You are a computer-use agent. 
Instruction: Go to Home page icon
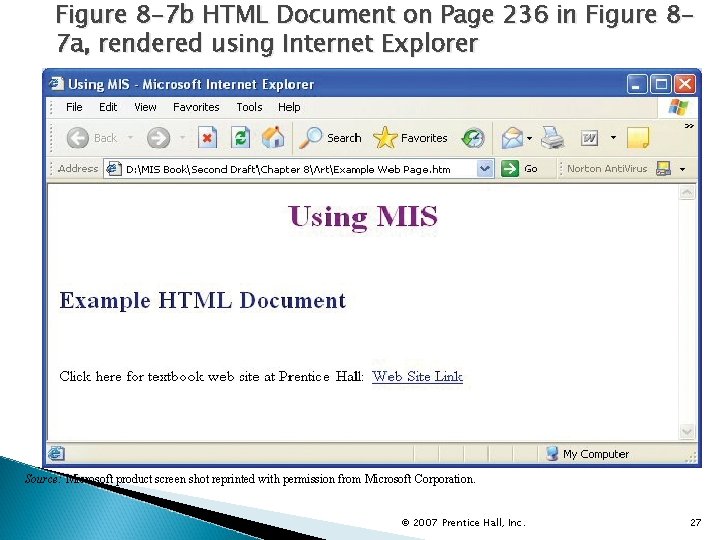click(x=273, y=137)
